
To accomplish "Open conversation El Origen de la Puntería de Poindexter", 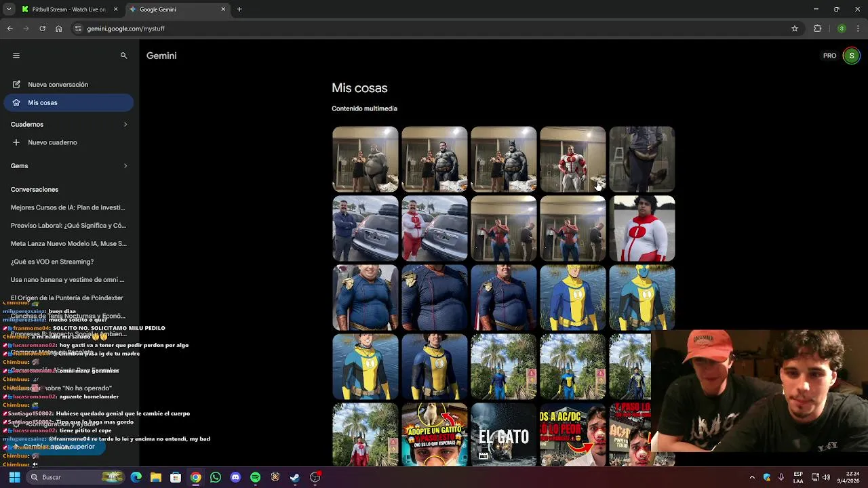I will [x=68, y=298].
